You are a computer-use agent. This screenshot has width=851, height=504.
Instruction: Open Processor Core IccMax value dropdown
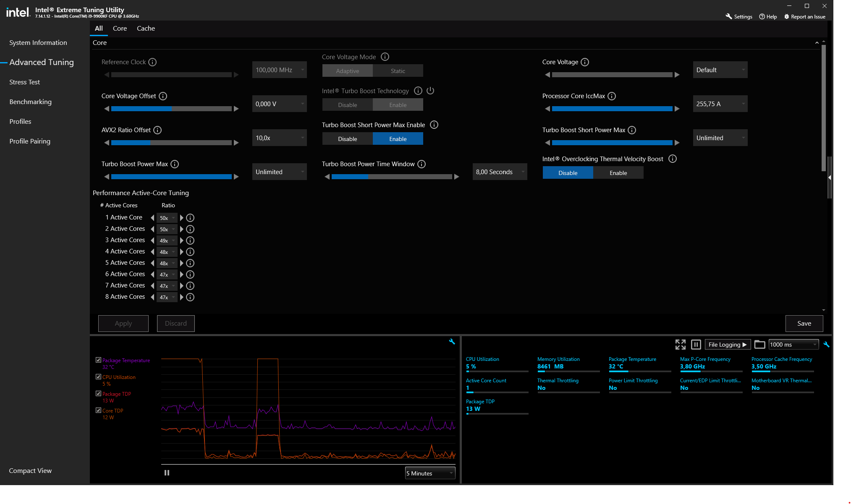(x=720, y=104)
